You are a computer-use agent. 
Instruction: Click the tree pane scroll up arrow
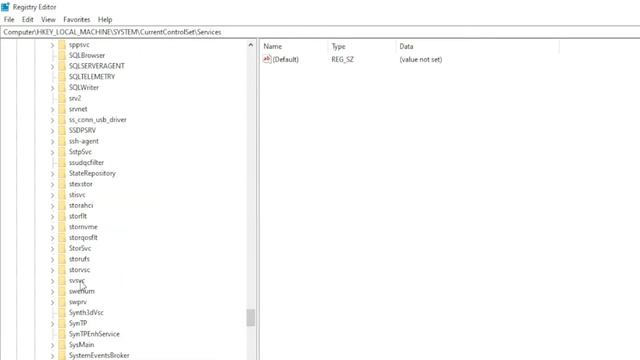click(251, 45)
